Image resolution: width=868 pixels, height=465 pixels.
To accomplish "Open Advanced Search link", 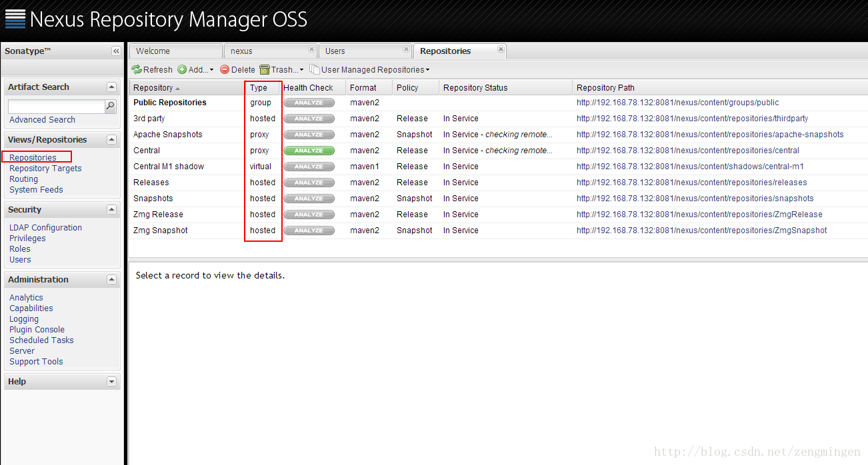I will click(42, 120).
